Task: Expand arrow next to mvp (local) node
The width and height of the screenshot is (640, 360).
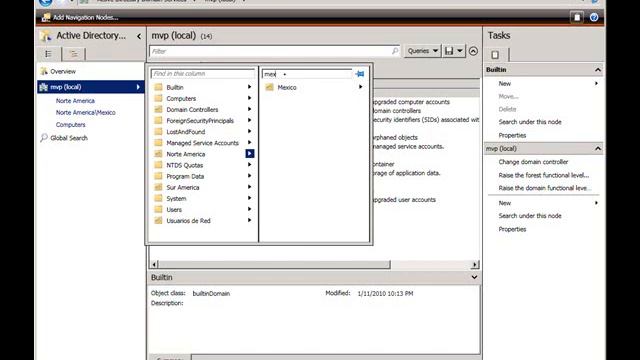Action: pyautogui.click(x=138, y=87)
